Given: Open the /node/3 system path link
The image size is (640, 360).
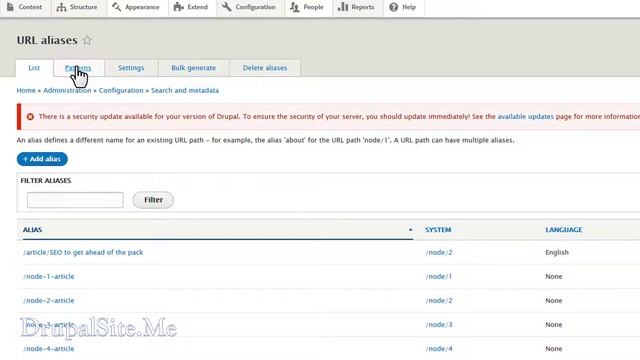Looking at the screenshot, I should pos(439,324).
